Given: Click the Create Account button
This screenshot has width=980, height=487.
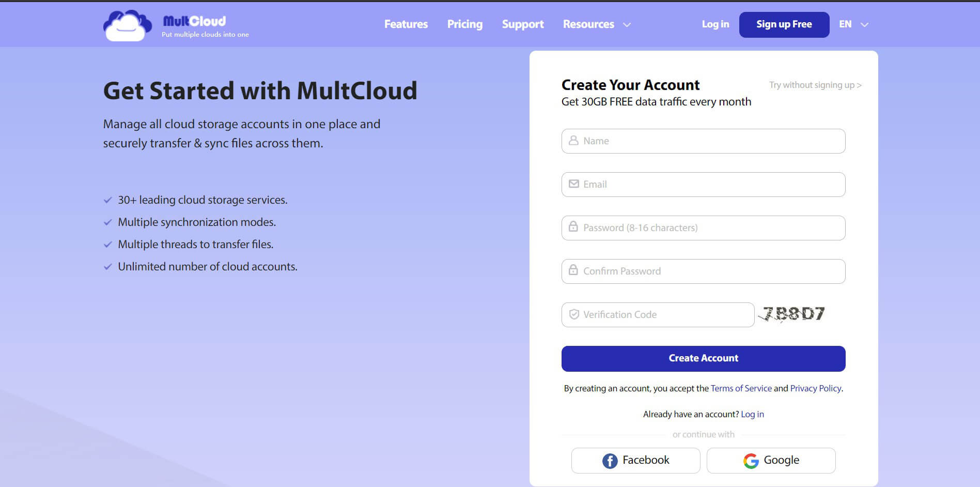Looking at the screenshot, I should click(x=703, y=358).
